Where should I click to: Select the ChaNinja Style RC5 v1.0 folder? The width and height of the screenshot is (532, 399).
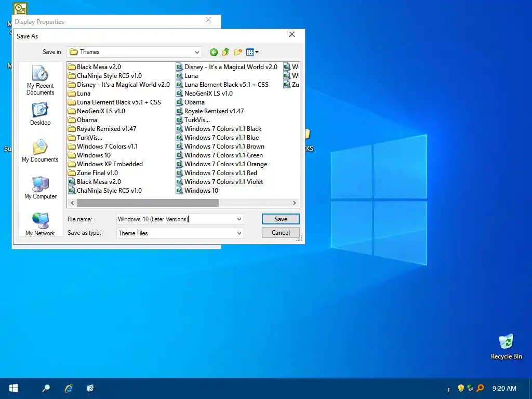pyautogui.click(x=105, y=76)
